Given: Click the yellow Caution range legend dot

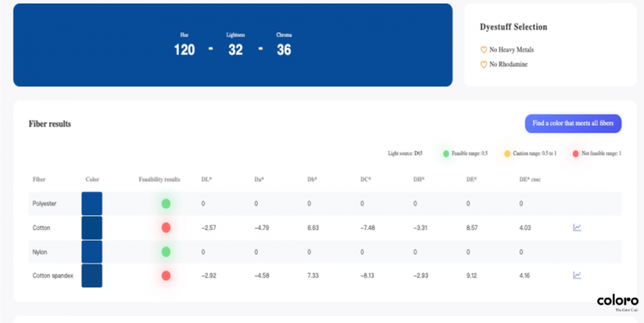Looking at the screenshot, I should [507, 154].
